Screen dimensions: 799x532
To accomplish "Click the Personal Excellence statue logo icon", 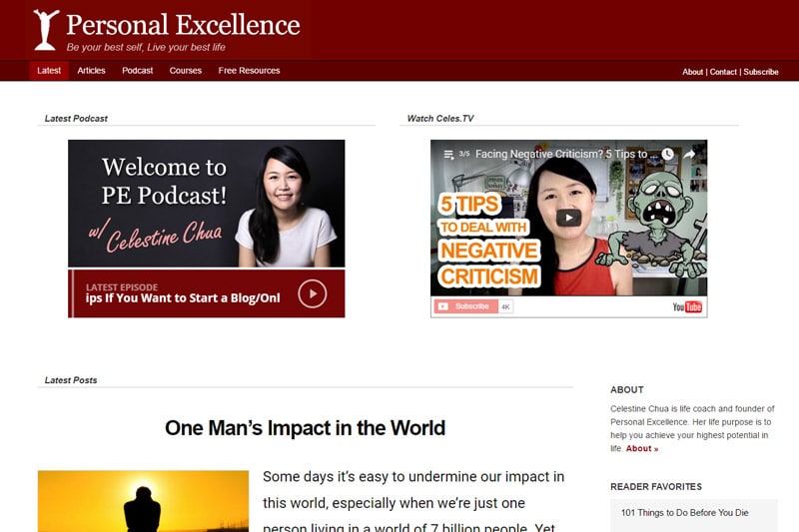I will point(46,30).
